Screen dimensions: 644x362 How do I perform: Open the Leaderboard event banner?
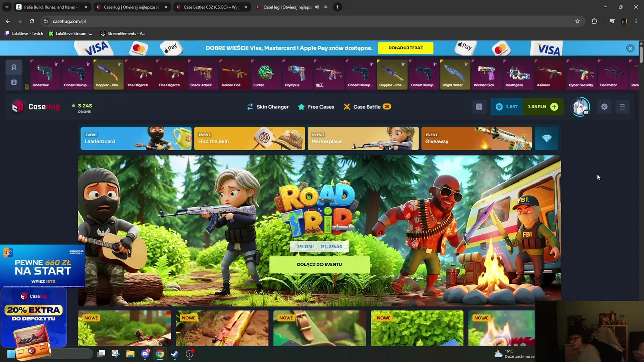(x=136, y=138)
